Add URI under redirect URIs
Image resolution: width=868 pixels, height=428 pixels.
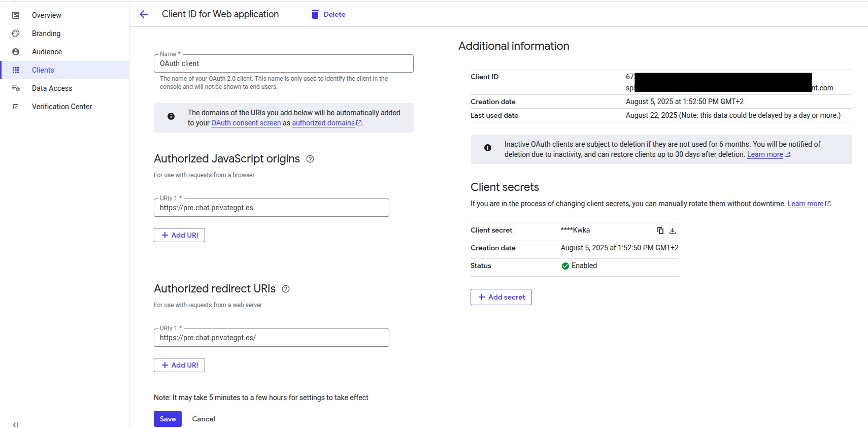click(x=179, y=365)
